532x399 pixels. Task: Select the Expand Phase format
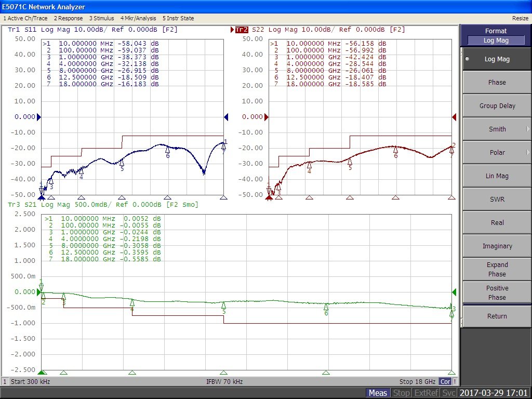tap(497, 269)
